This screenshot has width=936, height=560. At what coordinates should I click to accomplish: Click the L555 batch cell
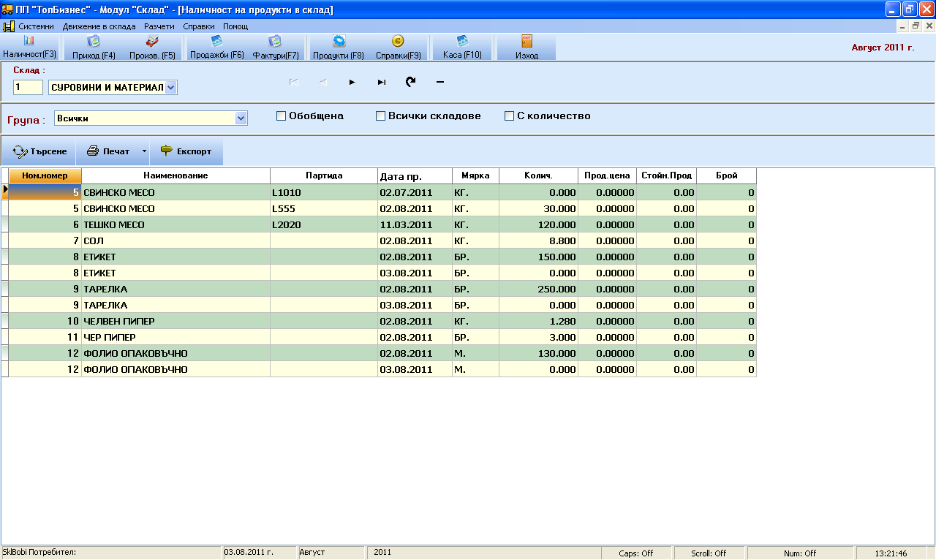pyautogui.click(x=324, y=208)
